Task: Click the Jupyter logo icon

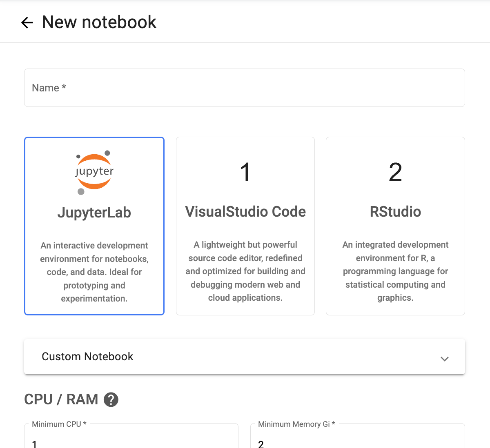Action: click(x=94, y=172)
